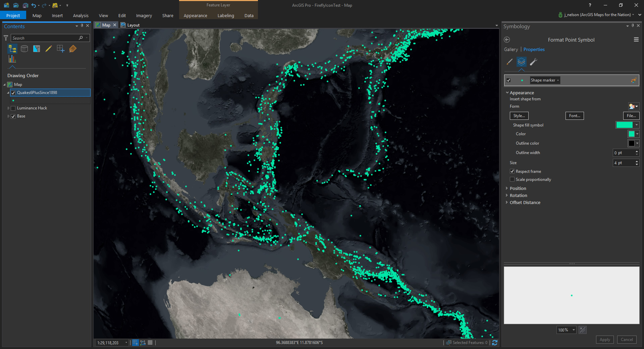Viewport: 644px width, 349px height.
Task: Auto-hide the Contents pane with pin
Action: tap(82, 26)
